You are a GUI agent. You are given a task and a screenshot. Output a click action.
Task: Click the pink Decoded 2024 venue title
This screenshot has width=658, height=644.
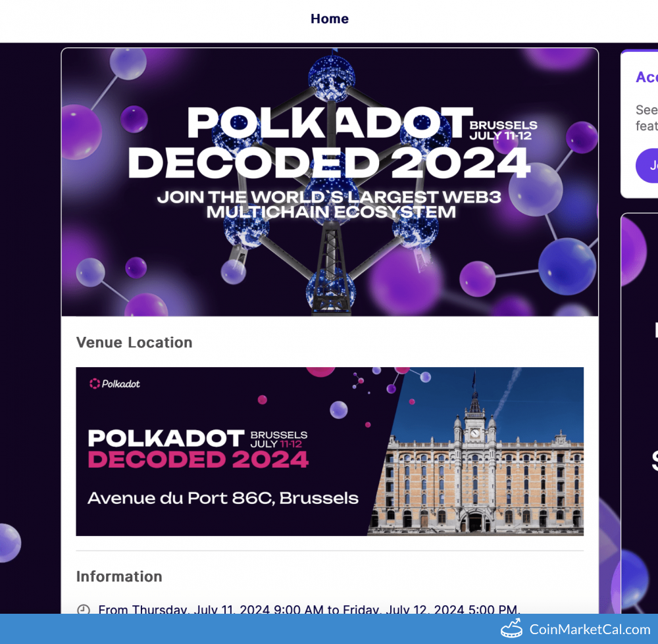198,459
